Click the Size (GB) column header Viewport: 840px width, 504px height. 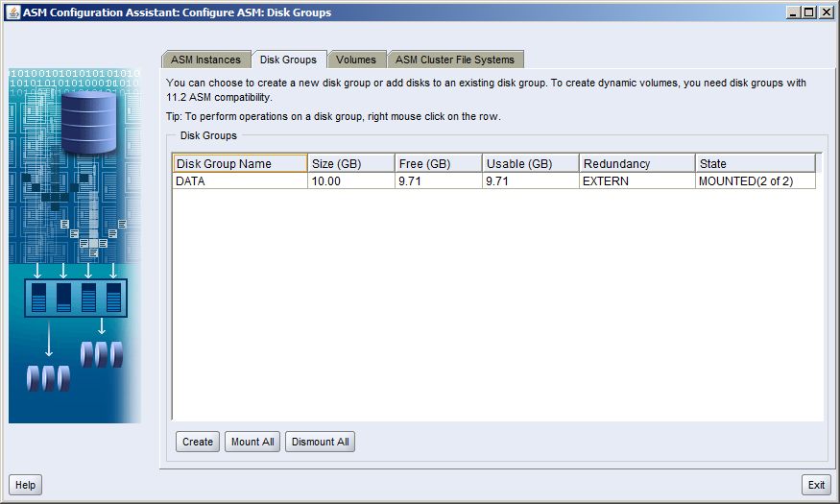click(351, 163)
